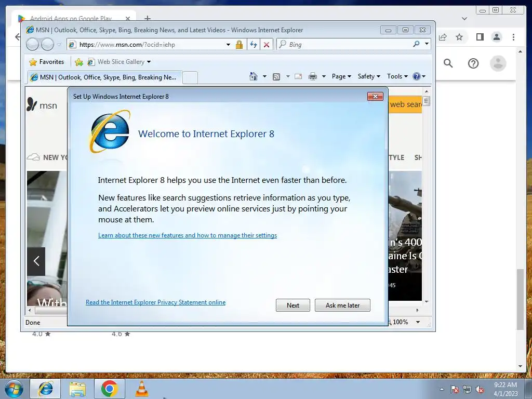Open Windows Explorer folder on taskbar
This screenshot has height=399, width=532.
coord(77,389)
